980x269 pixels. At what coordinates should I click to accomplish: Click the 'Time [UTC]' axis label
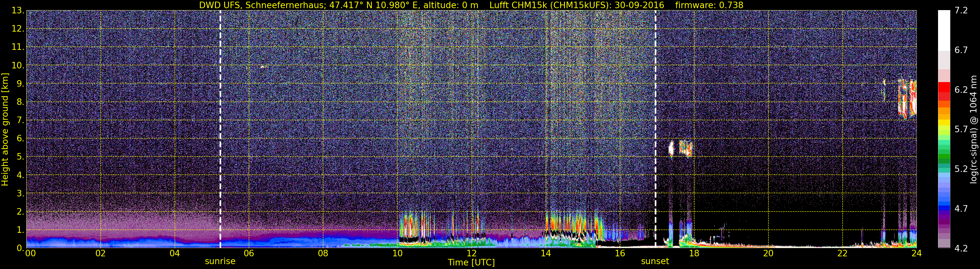click(471, 262)
